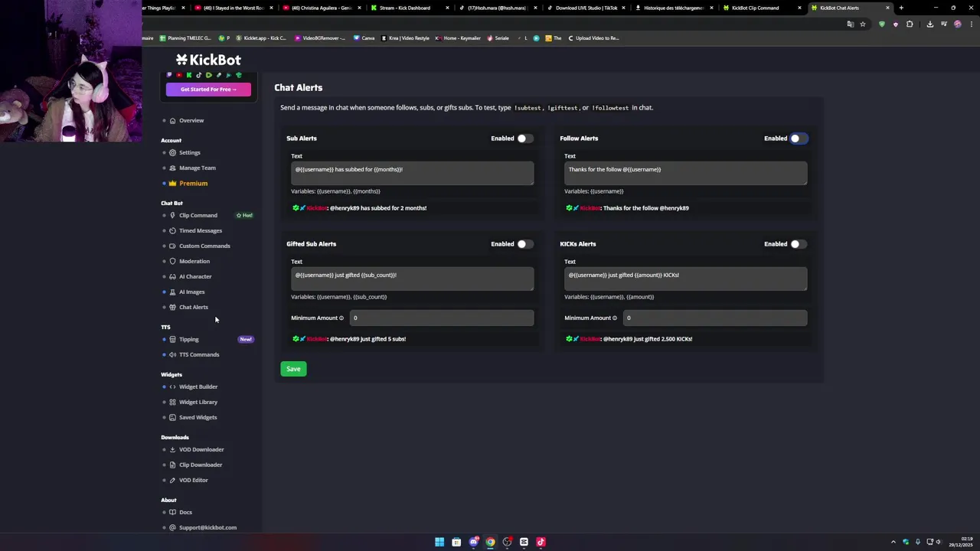980x551 pixels.
Task: Click the Settings gear icon in sidebar
Action: (x=172, y=152)
